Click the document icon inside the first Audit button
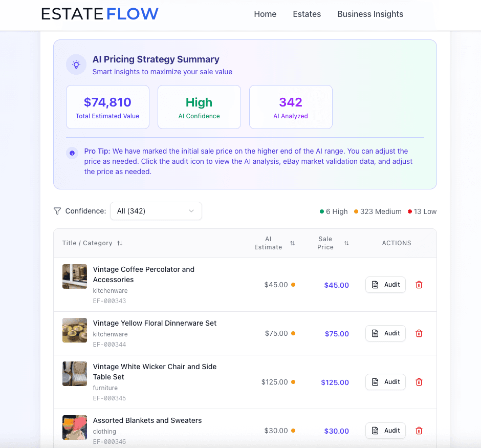481x448 pixels. 375,284
